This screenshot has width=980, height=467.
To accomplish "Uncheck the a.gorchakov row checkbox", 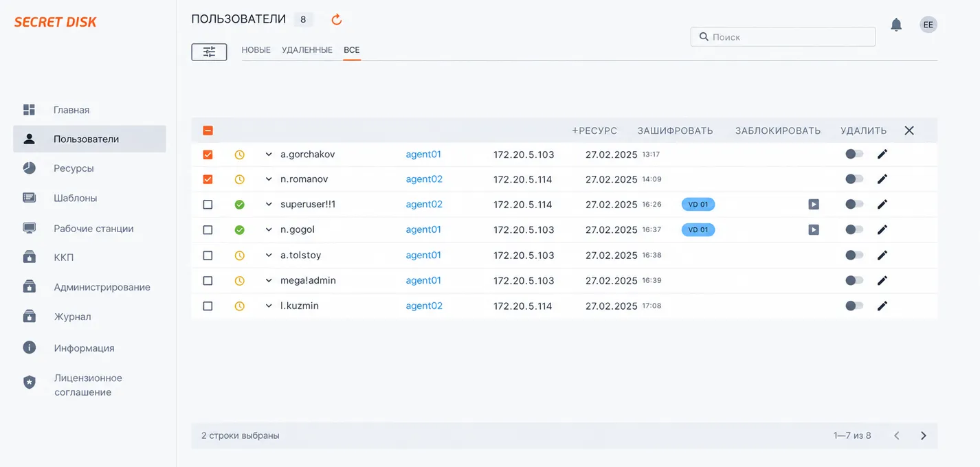I will (x=208, y=155).
